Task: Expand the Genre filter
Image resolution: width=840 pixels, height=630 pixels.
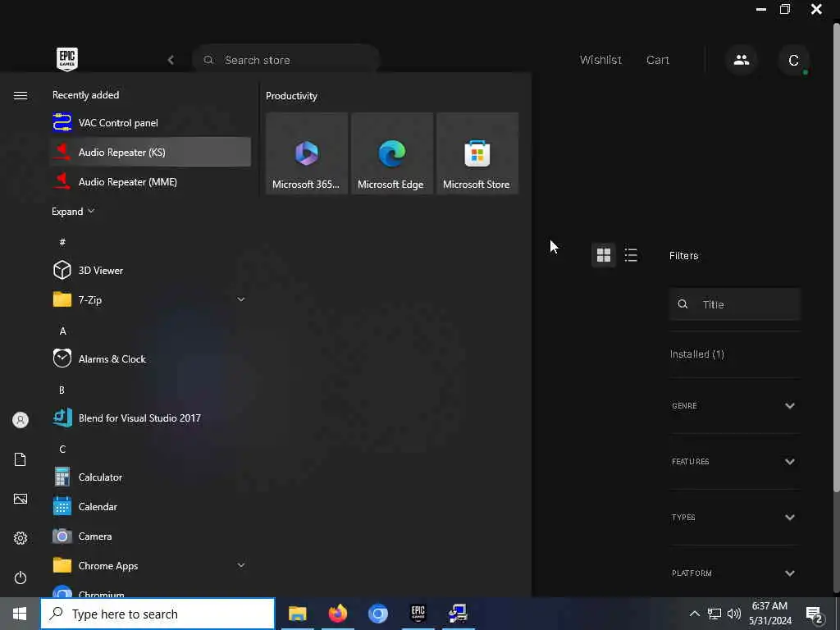Action: [x=734, y=405]
